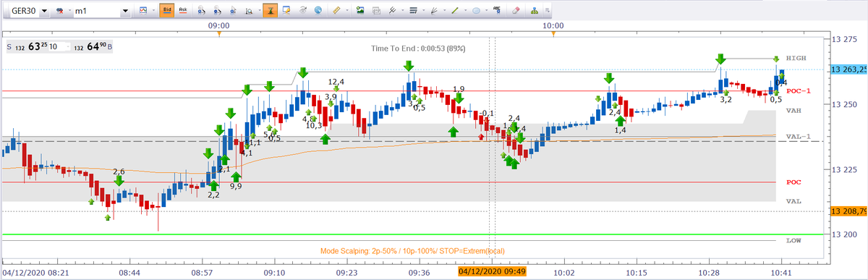Image resolution: width=868 pixels, height=280 pixels.
Task: Expand the period type arrow before m1
Action: [x=70, y=11]
